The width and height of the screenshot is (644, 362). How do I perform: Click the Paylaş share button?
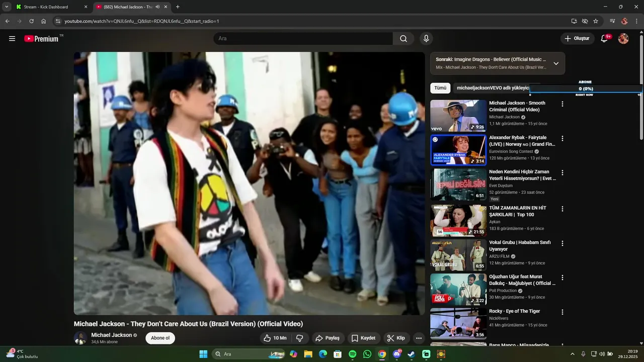click(x=328, y=338)
